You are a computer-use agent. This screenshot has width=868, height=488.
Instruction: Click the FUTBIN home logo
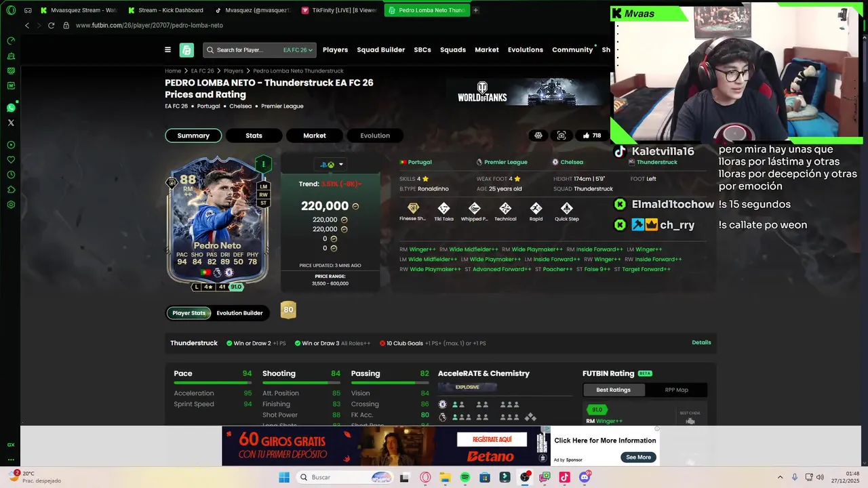coord(186,50)
